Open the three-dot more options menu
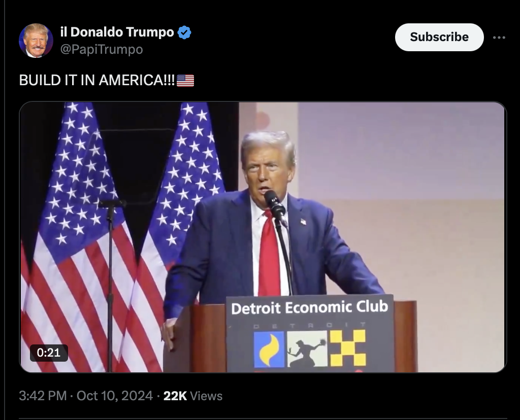The width and height of the screenshot is (520, 420). (499, 38)
